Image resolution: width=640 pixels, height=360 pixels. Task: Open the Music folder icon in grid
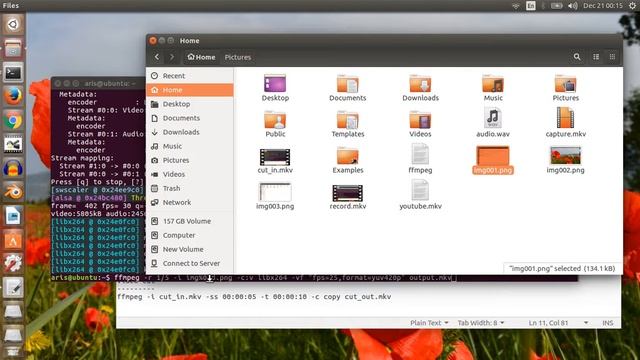pos(493,84)
